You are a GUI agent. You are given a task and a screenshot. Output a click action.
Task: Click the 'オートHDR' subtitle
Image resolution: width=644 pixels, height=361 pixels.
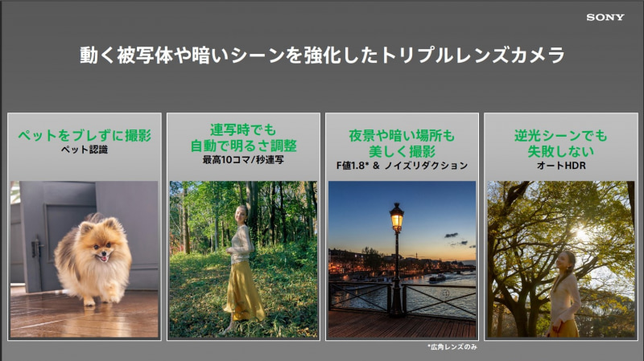[x=560, y=166]
